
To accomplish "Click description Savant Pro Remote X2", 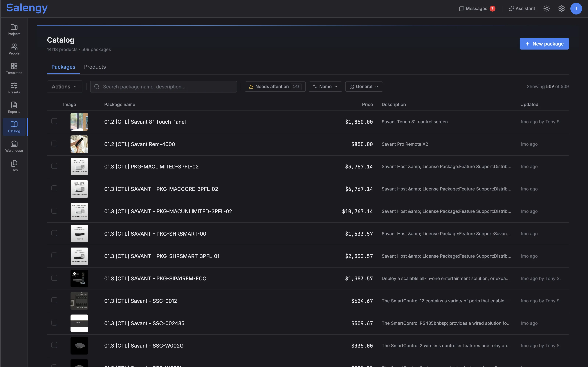I will pyautogui.click(x=405, y=144).
